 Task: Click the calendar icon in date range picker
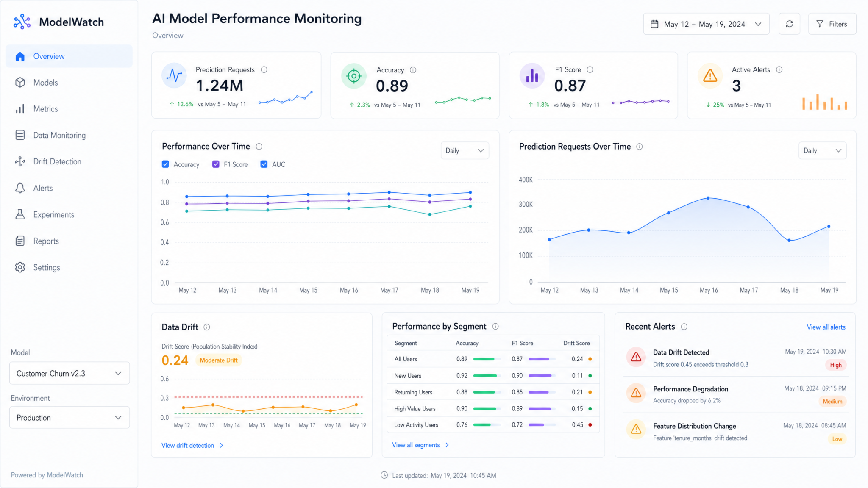tap(654, 24)
